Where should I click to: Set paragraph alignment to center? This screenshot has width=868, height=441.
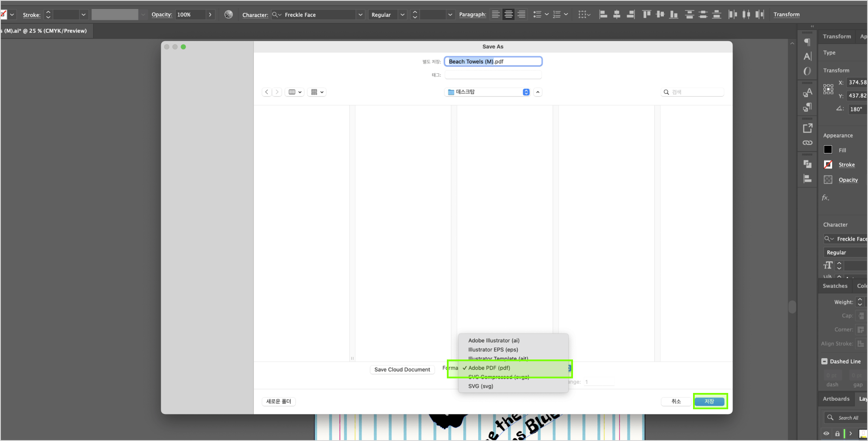click(509, 15)
